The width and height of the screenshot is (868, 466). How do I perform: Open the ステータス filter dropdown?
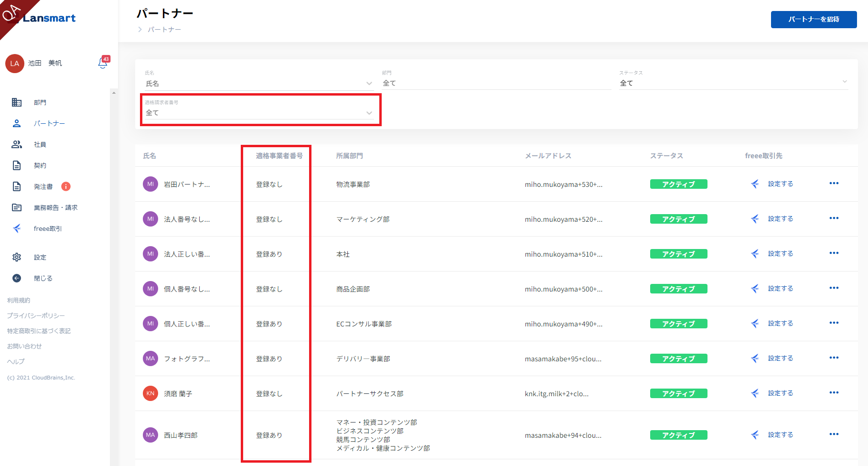(x=733, y=83)
